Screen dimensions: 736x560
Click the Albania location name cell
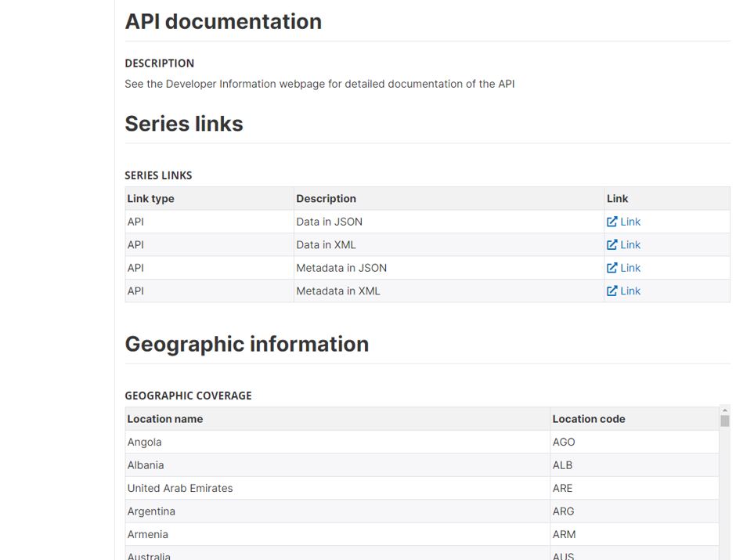(146, 465)
